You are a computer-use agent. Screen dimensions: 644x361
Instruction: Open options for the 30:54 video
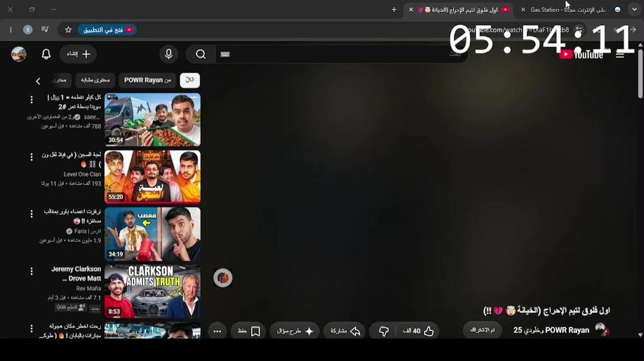32,100
